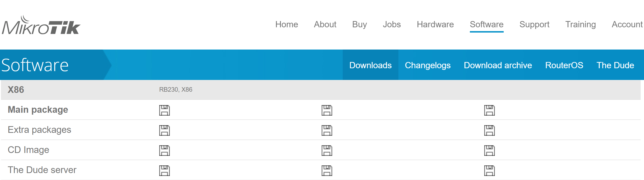This screenshot has width=644, height=180.
Task: Open the Account page
Action: pyautogui.click(x=627, y=24)
